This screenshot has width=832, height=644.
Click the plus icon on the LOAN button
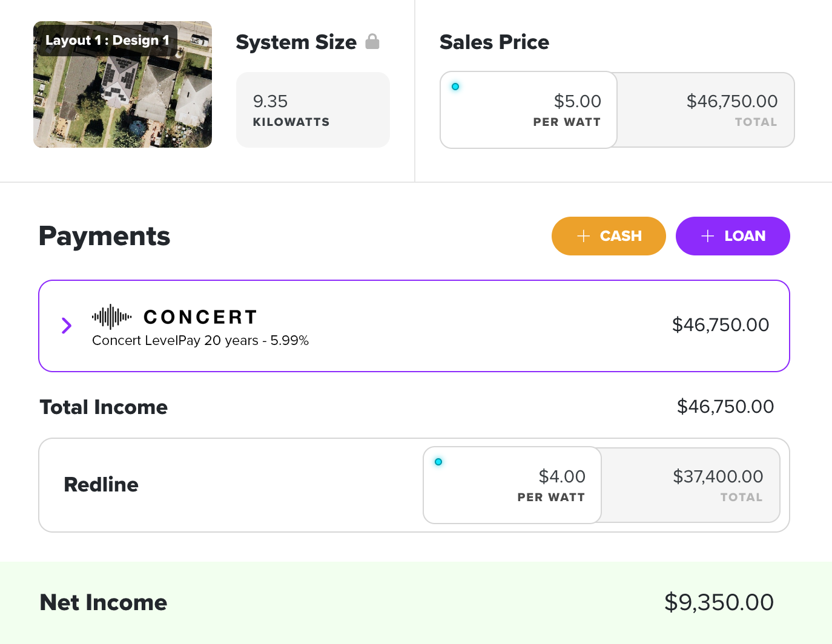pos(708,236)
